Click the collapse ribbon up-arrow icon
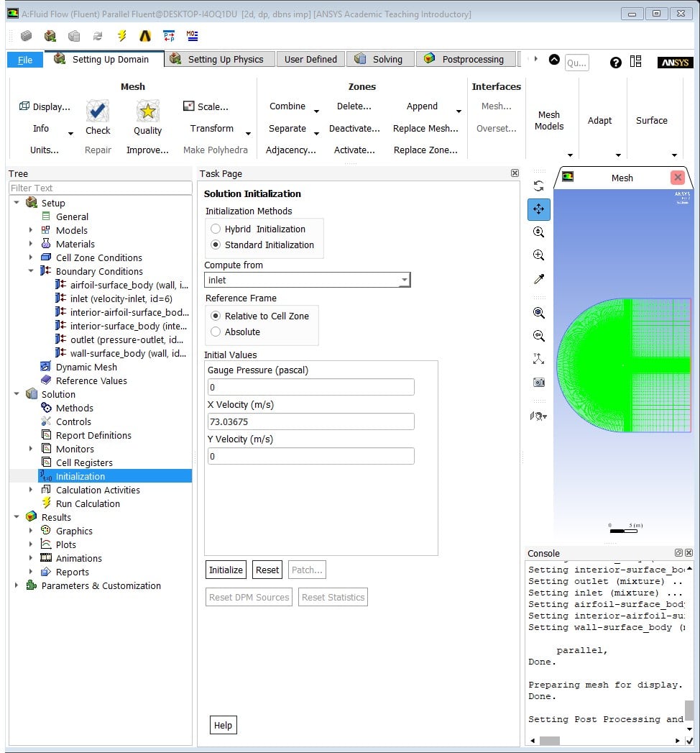Viewport: 700px width, 753px height. click(x=554, y=60)
